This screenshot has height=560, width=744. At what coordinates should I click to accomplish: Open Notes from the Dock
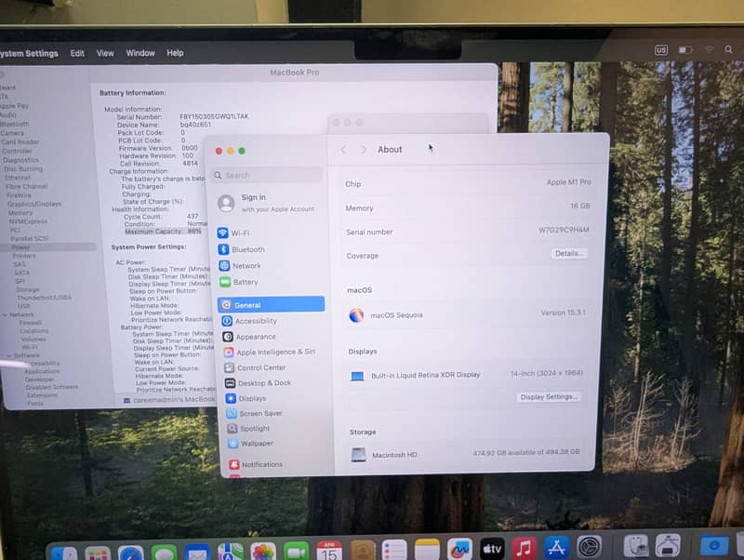click(x=427, y=549)
